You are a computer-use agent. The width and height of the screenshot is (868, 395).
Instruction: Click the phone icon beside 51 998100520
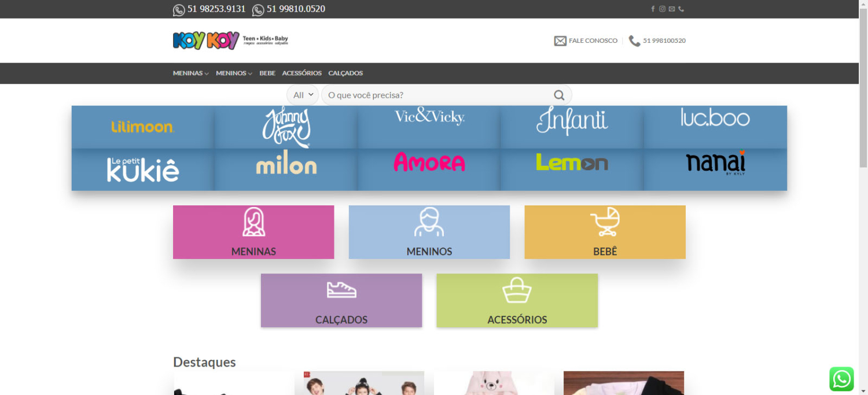[x=635, y=41]
